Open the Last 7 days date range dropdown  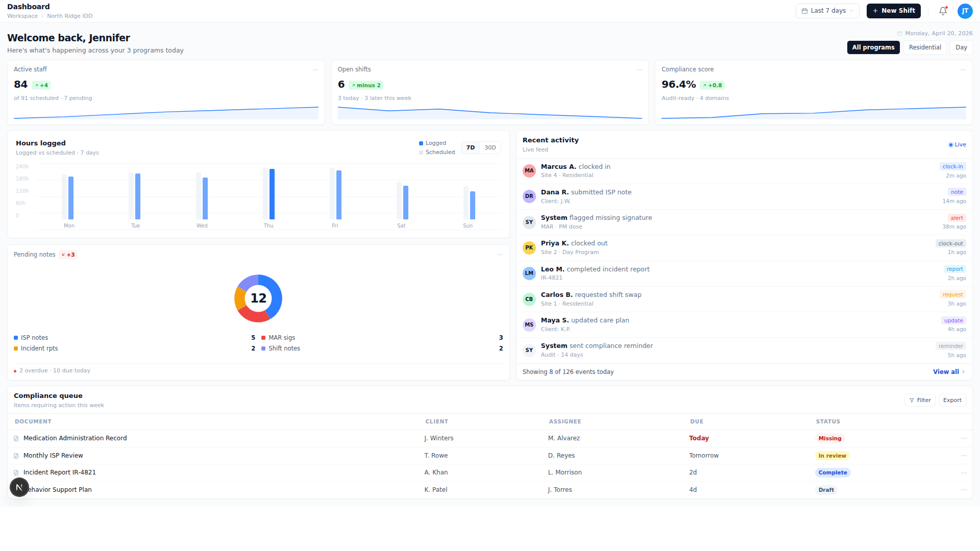tap(827, 11)
